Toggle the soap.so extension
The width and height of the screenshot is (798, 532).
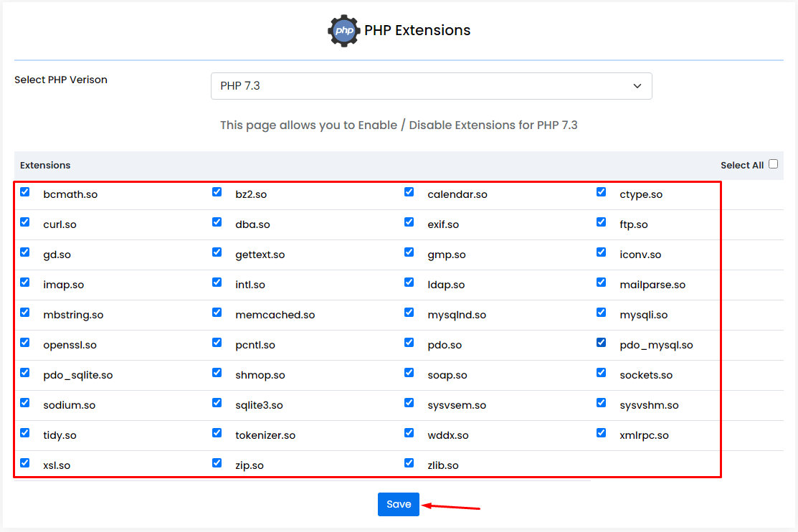pyautogui.click(x=409, y=373)
